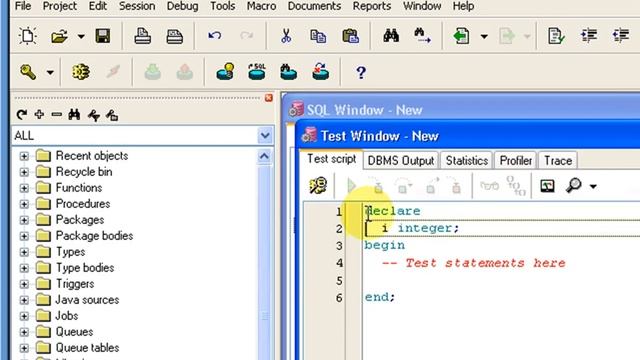Viewport: 640px width, 360px height.
Task: Click the document checkmark icon
Action: pyautogui.click(x=556, y=36)
